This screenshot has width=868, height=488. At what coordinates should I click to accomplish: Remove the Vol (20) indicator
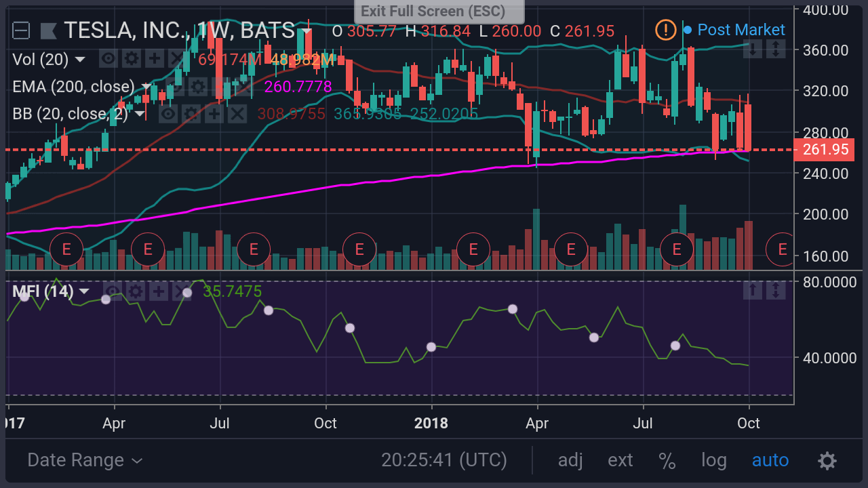pos(176,59)
